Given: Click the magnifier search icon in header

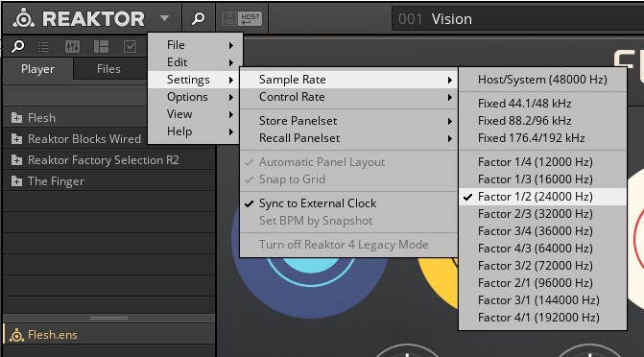Looking at the screenshot, I should [199, 18].
